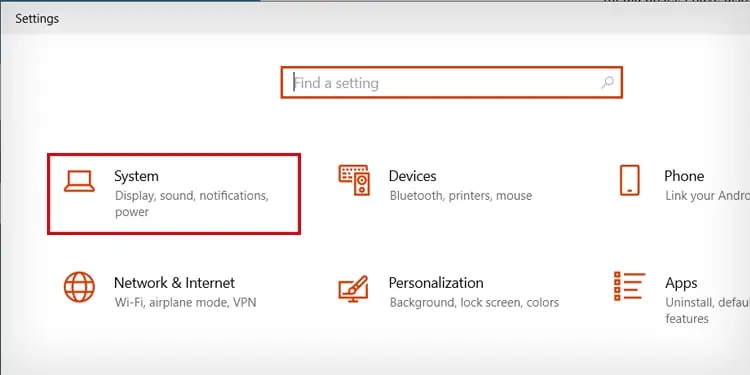Open Apps settings label
Viewport: 750px width, 375px height.
coord(681,283)
